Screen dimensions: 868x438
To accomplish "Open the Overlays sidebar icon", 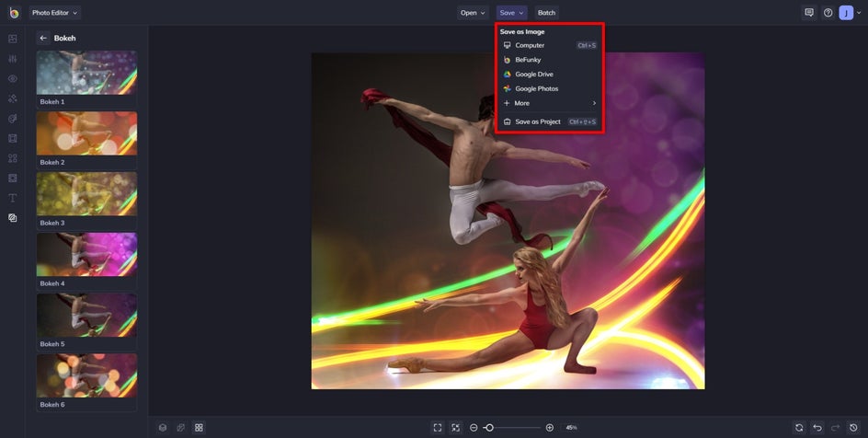I will click(x=12, y=179).
